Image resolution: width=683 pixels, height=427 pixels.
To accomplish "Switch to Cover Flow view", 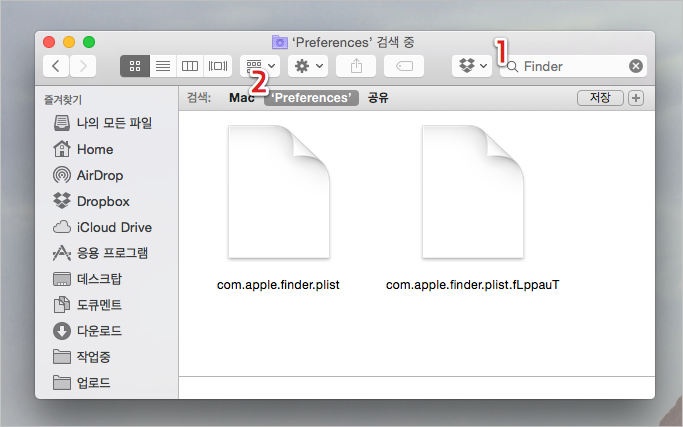I will pyautogui.click(x=218, y=66).
